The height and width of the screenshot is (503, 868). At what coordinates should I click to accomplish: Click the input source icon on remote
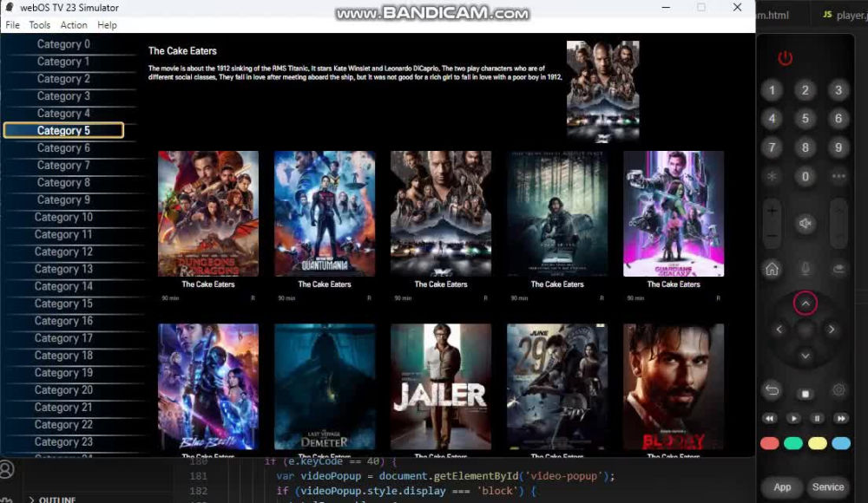pyautogui.click(x=838, y=270)
